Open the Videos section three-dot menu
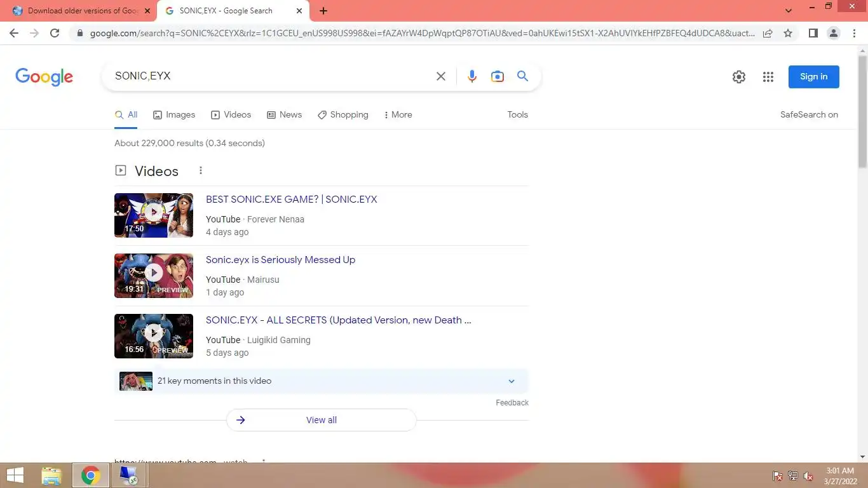 pos(201,170)
